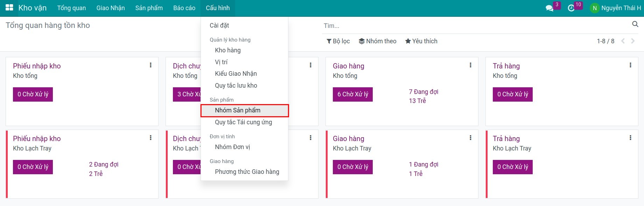Go to next page with the right chevron
This screenshot has height=206, width=644.
(x=632, y=41)
